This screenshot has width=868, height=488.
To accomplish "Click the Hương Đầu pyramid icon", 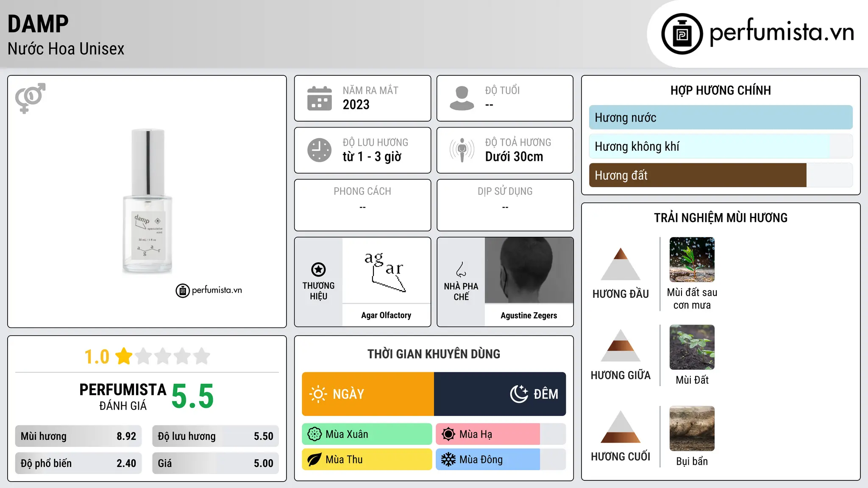I will [x=620, y=264].
